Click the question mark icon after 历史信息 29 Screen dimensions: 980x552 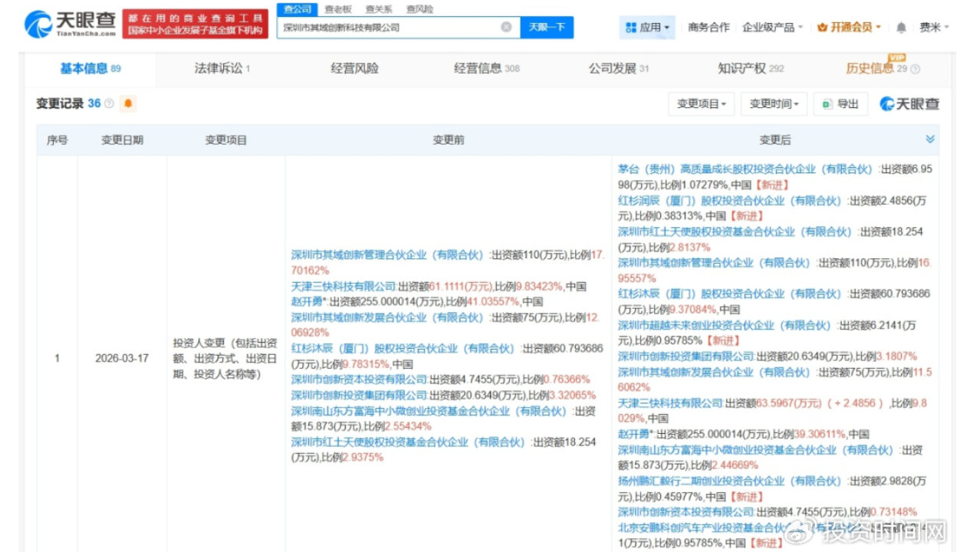tap(916, 68)
